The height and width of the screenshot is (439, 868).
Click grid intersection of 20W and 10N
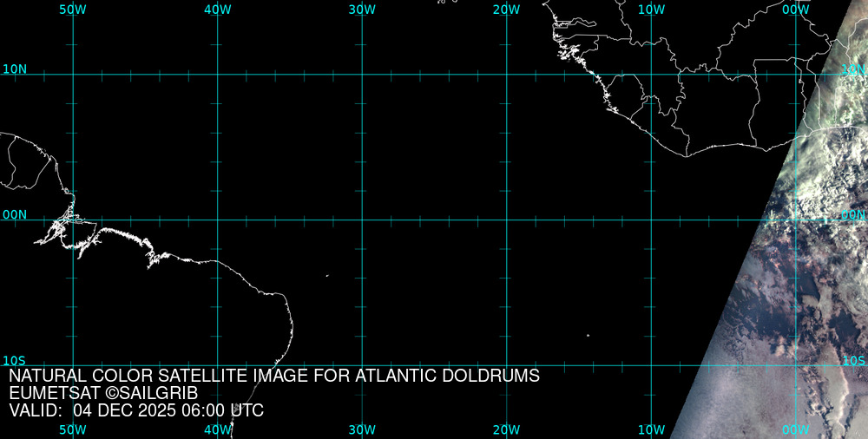pyautogui.click(x=507, y=74)
